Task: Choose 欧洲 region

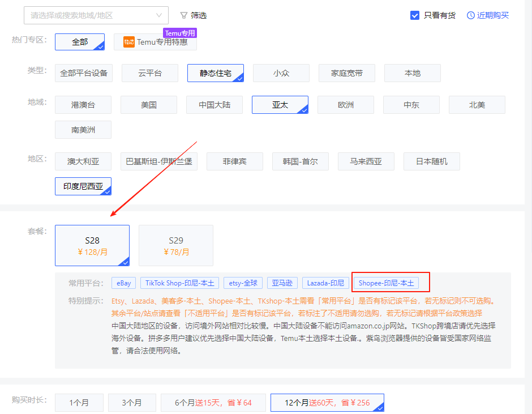Action: click(x=346, y=105)
